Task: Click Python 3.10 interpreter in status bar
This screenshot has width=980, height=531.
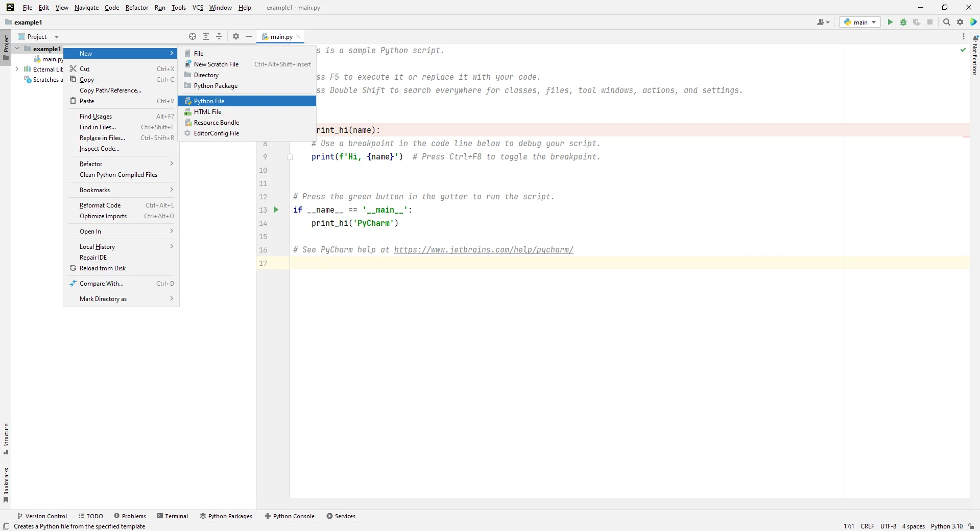Action: tap(946, 526)
